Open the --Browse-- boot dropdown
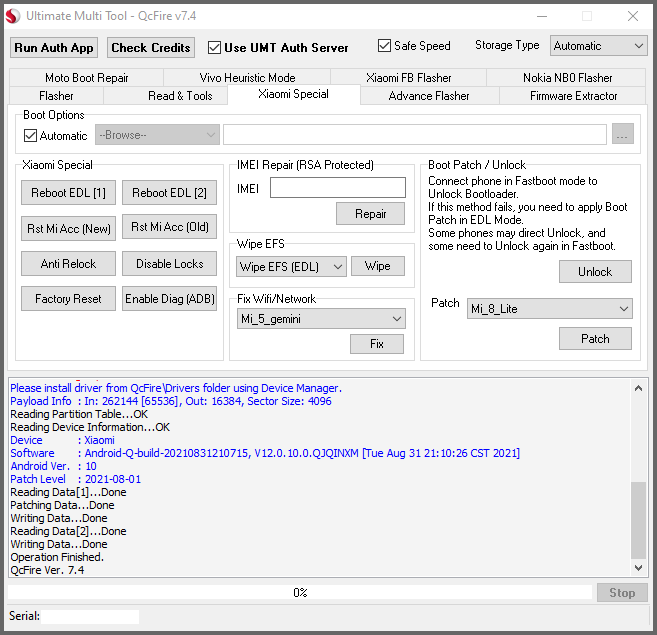Image resolution: width=657 pixels, height=635 pixels. coord(157,135)
